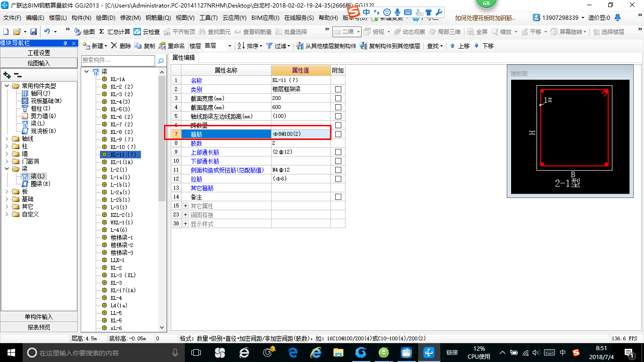Click the minus collapse-all icon in navigator
The image size is (644, 362).
[x=17, y=74]
